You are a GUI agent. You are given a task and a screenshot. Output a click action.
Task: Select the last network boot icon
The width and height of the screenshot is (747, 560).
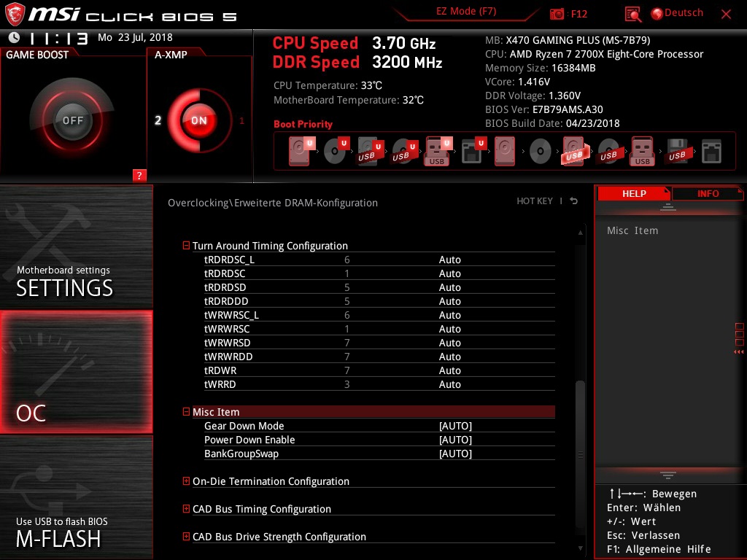click(x=712, y=152)
